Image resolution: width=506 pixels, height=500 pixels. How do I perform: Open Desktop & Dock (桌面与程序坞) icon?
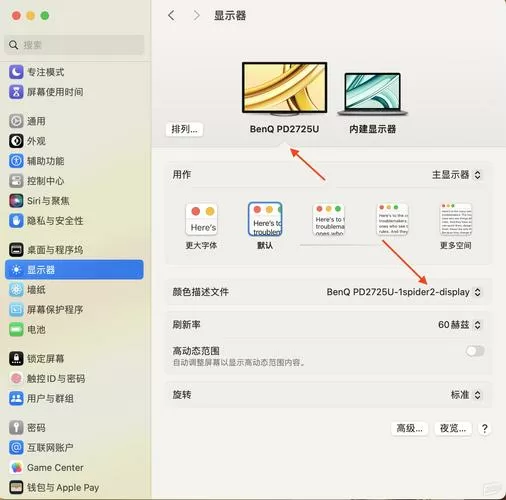pos(16,250)
